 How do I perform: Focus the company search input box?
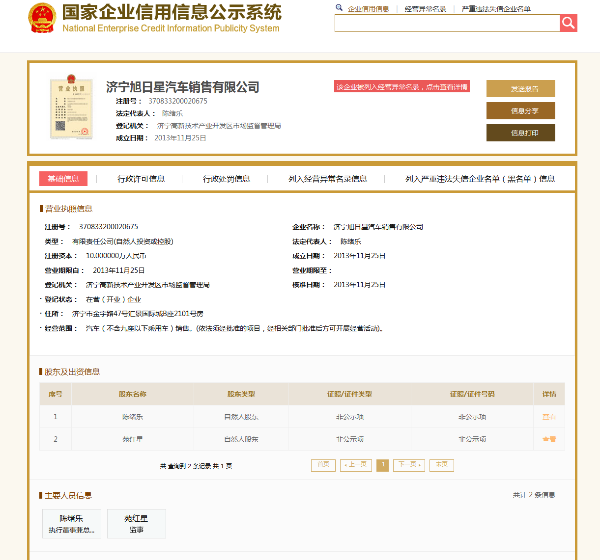pos(447,23)
